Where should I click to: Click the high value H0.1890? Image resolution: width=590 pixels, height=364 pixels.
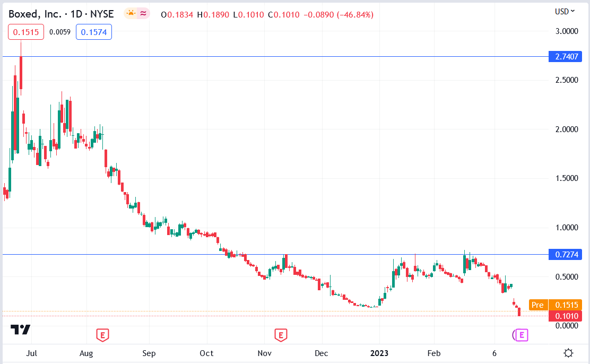213,15
